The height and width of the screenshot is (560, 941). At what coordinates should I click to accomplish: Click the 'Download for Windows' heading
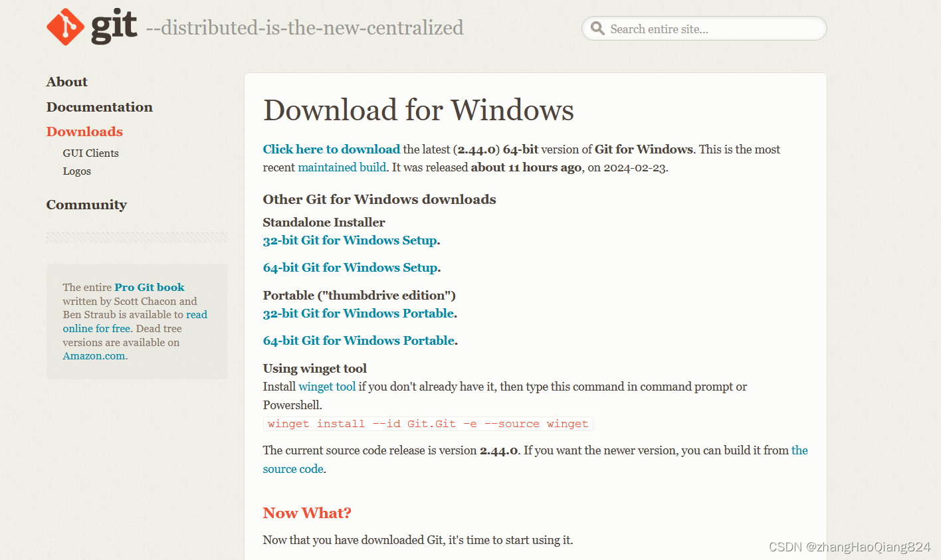tap(419, 110)
